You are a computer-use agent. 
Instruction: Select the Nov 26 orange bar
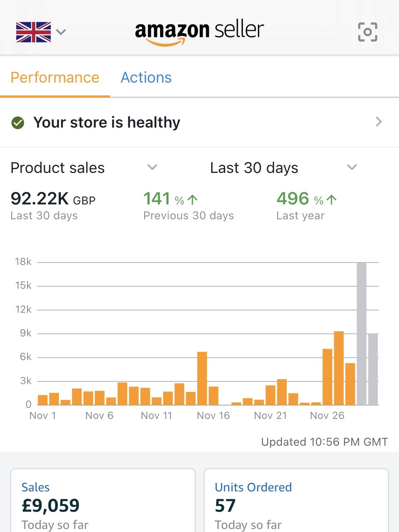click(327, 376)
